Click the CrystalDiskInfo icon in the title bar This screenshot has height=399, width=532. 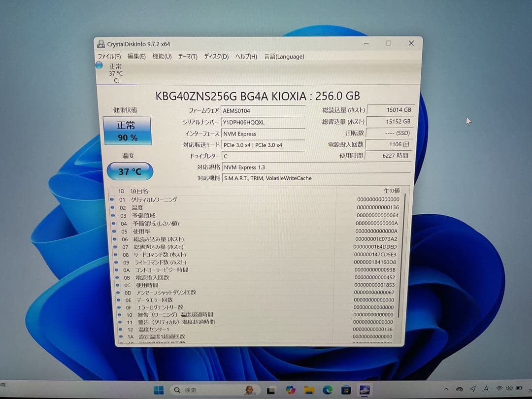[101, 43]
